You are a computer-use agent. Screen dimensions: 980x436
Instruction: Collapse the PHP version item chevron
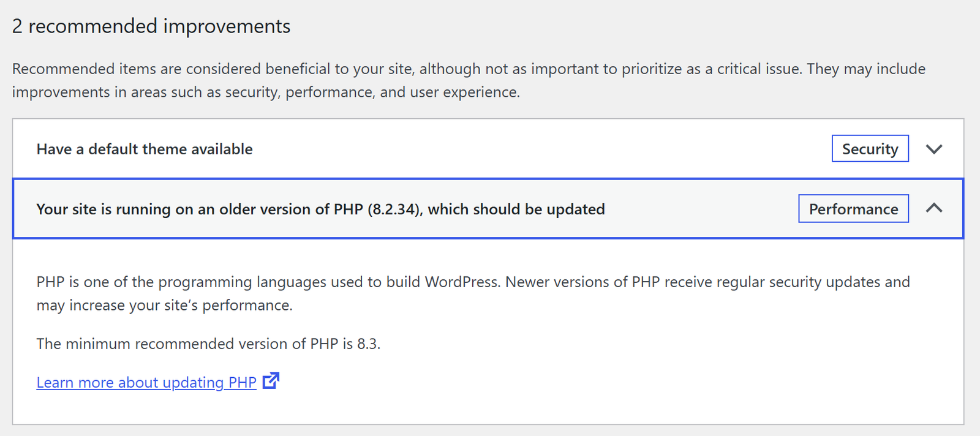coord(933,208)
